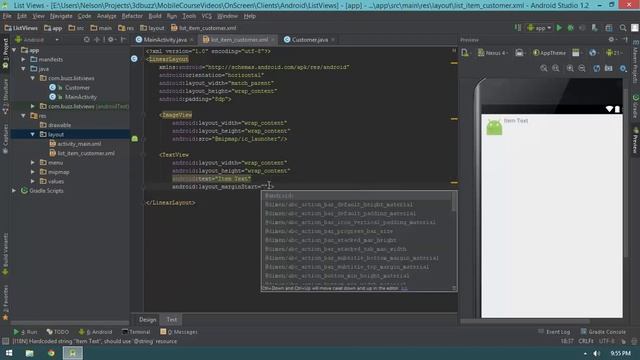Refresh the layout preview
This screenshot has width=640, height=360.
(597, 69)
